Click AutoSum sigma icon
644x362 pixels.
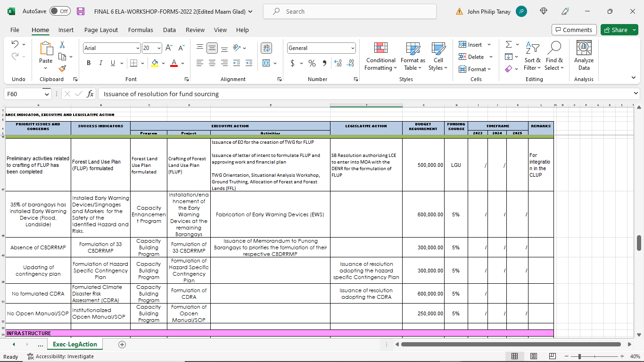tap(509, 44)
